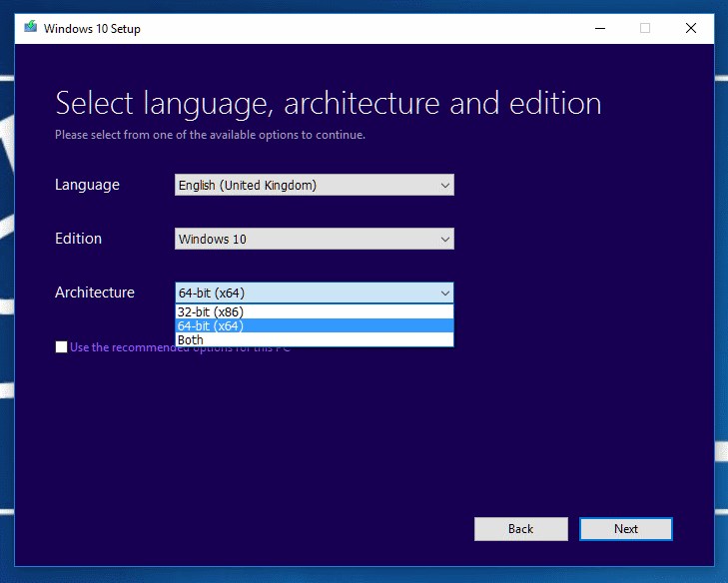Click 'Please select from one of the available options' text
The height and width of the screenshot is (583, 728).
click(x=177, y=135)
